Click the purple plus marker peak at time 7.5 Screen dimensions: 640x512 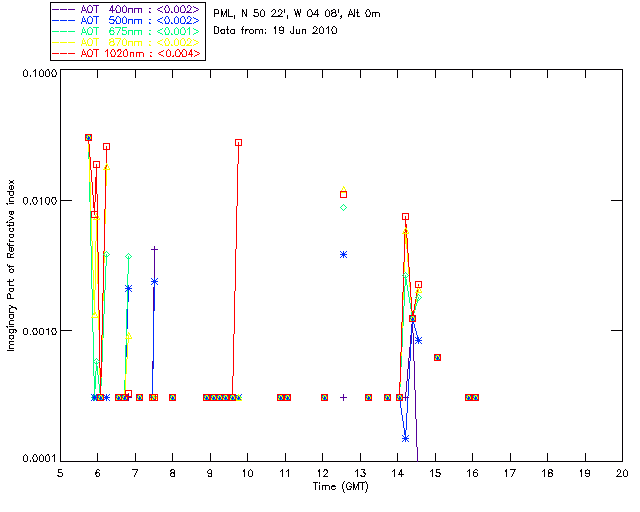154,249
